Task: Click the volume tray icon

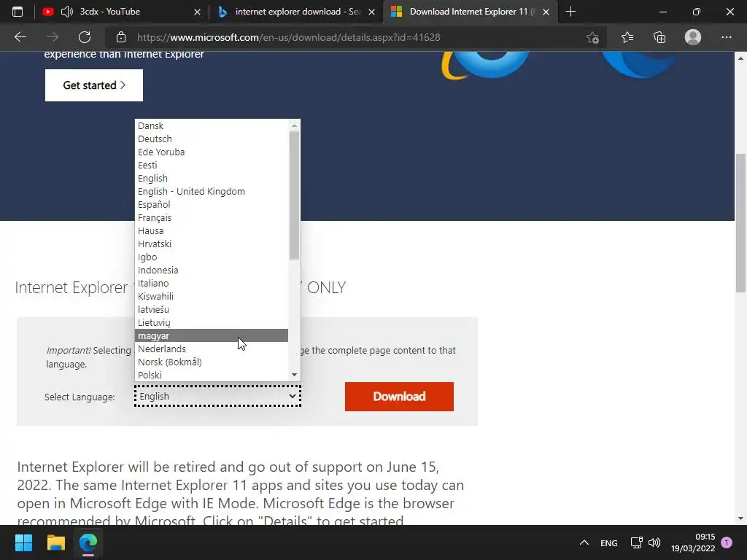Action: 654,542
